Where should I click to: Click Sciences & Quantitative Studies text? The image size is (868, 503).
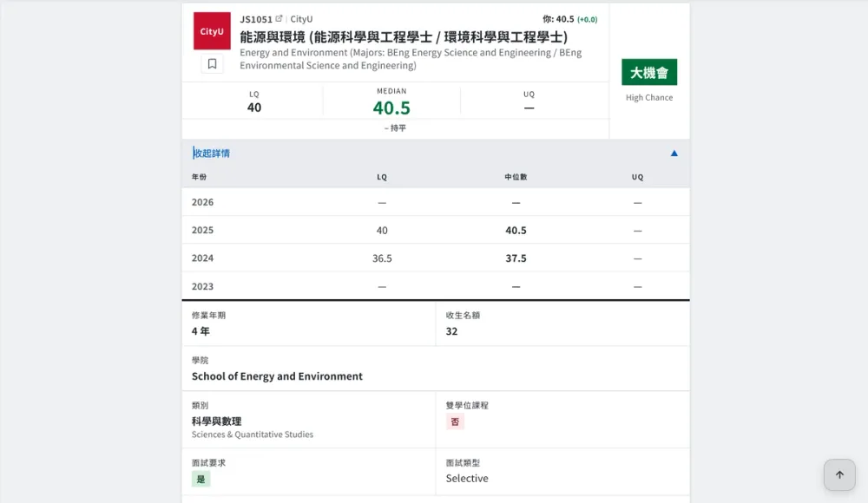(x=253, y=434)
